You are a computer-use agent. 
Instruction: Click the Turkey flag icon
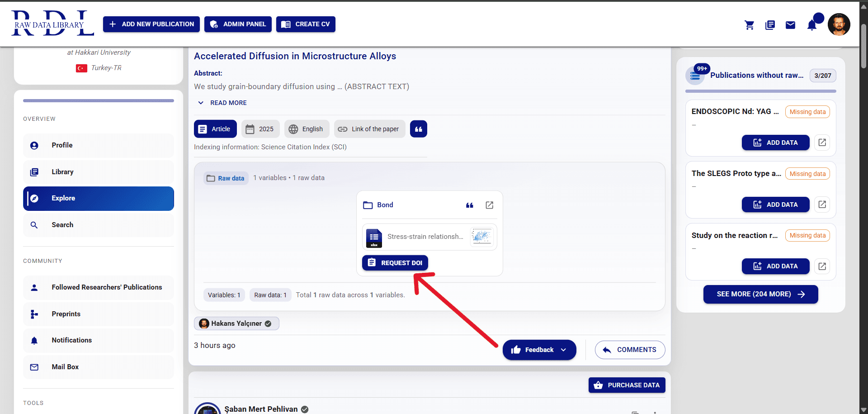click(x=81, y=68)
